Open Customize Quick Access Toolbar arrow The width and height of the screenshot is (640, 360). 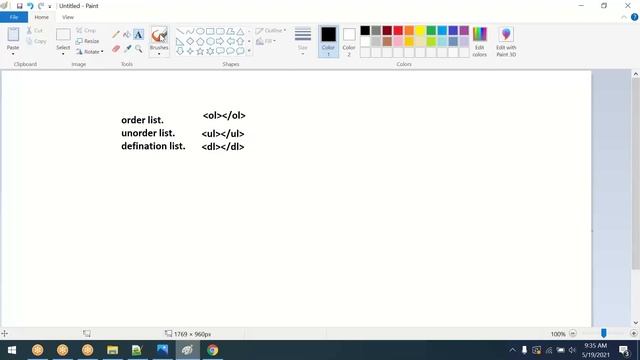point(50,6)
